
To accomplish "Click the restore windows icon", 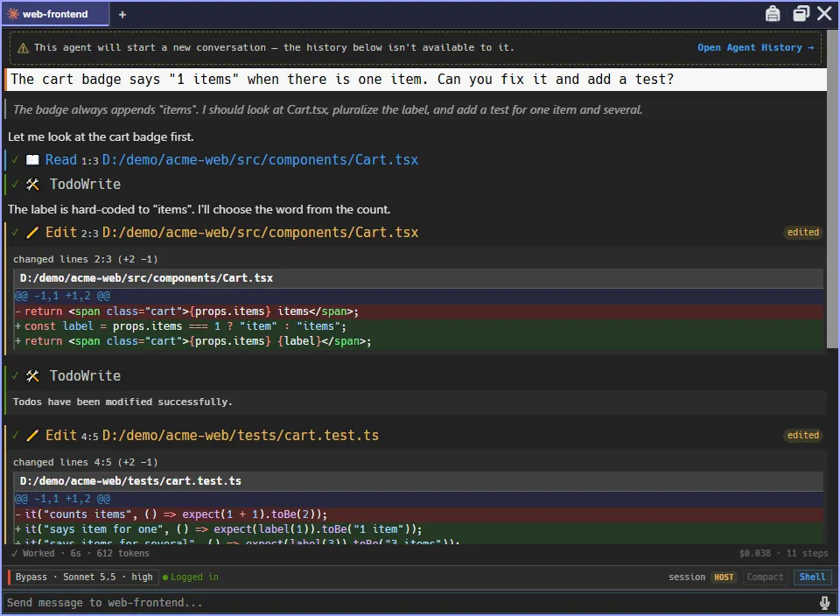I will [801, 13].
